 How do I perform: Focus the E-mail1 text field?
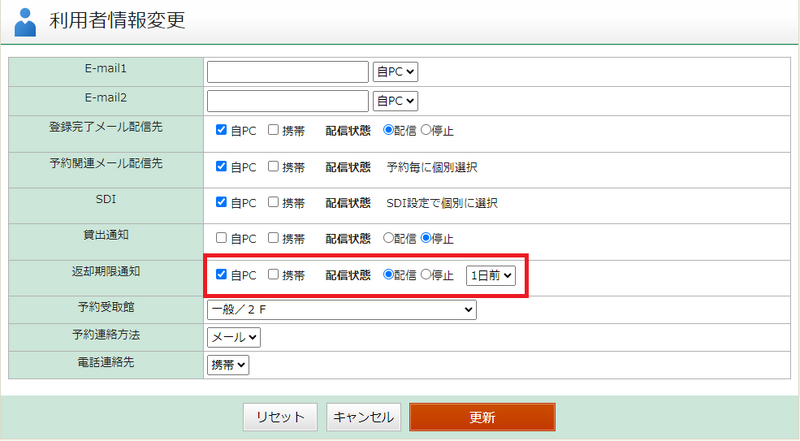pos(288,72)
